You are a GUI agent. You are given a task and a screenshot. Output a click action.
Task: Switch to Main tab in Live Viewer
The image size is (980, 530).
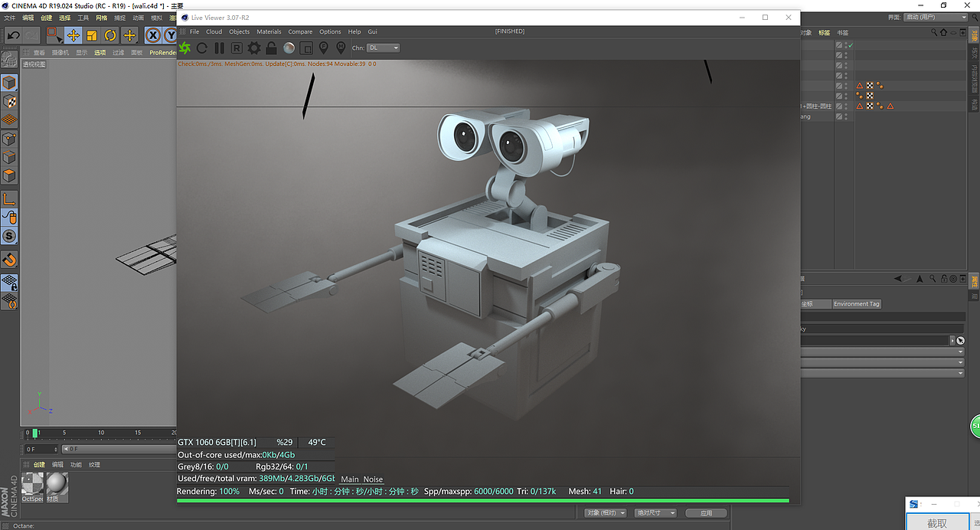pyautogui.click(x=350, y=479)
